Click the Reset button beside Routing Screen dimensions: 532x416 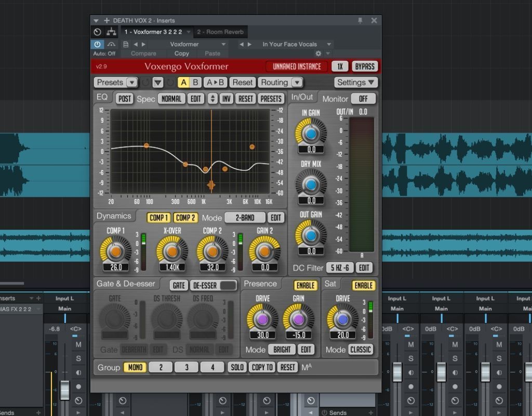242,83
